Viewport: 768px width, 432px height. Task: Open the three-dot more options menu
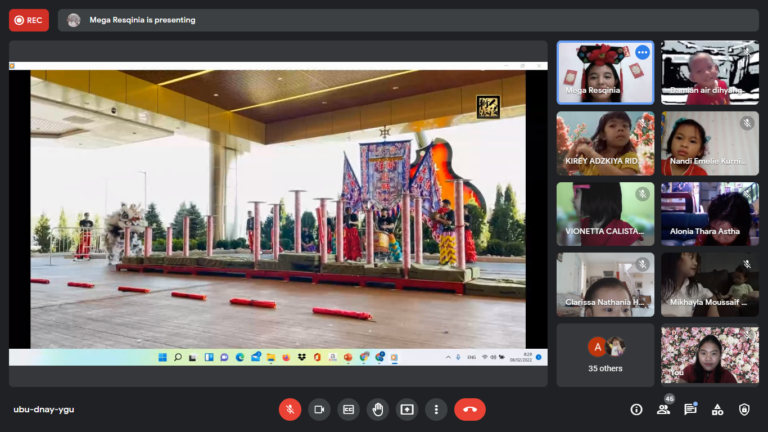(x=436, y=409)
